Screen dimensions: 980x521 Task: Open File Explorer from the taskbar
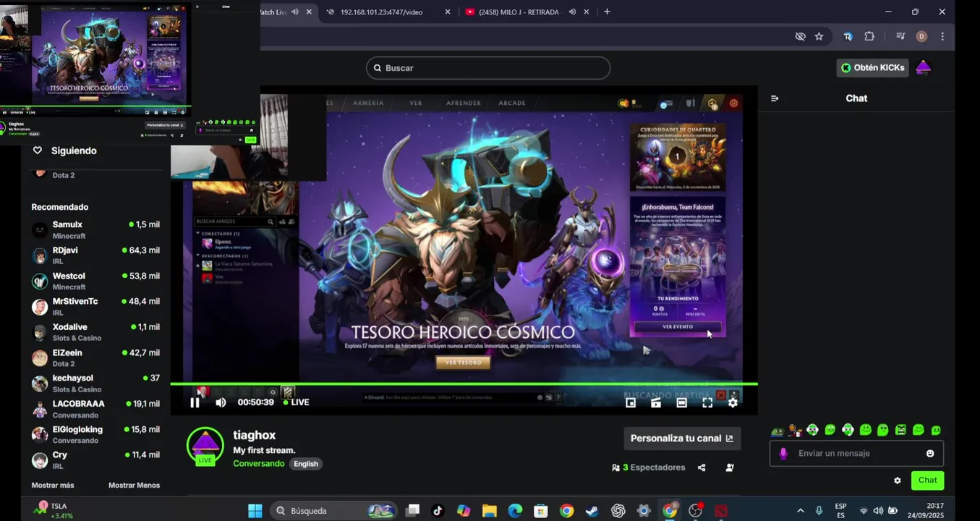pyautogui.click(x=489, y=511)
